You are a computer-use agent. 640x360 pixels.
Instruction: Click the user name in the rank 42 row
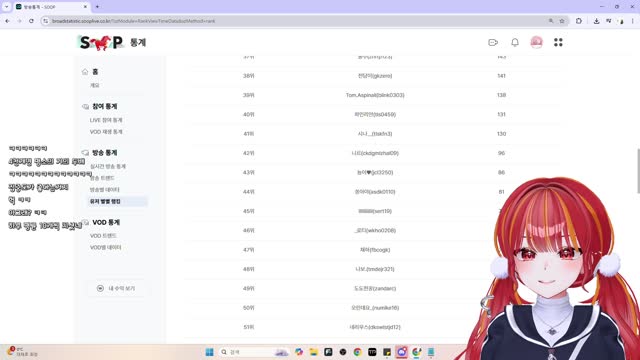[x=375, y=153]
